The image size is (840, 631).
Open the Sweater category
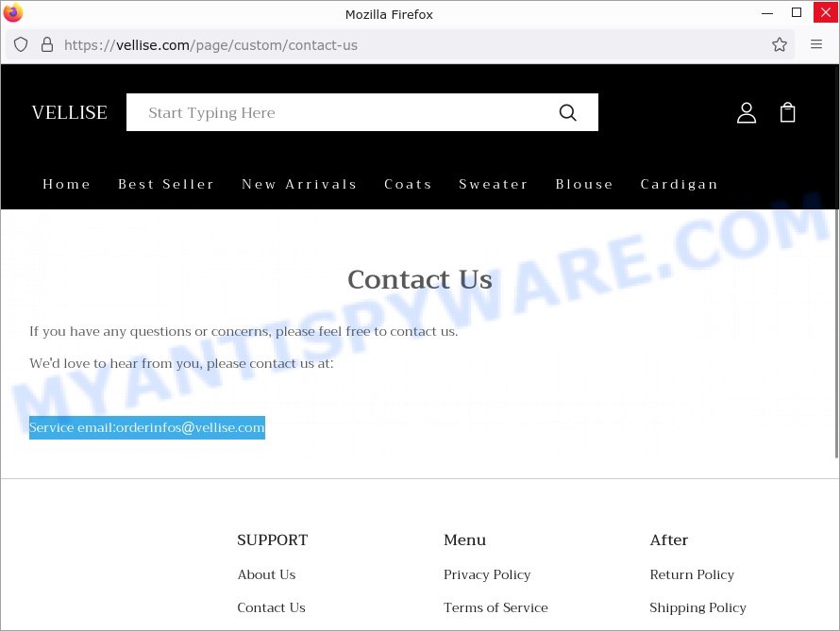coord(494,184)
